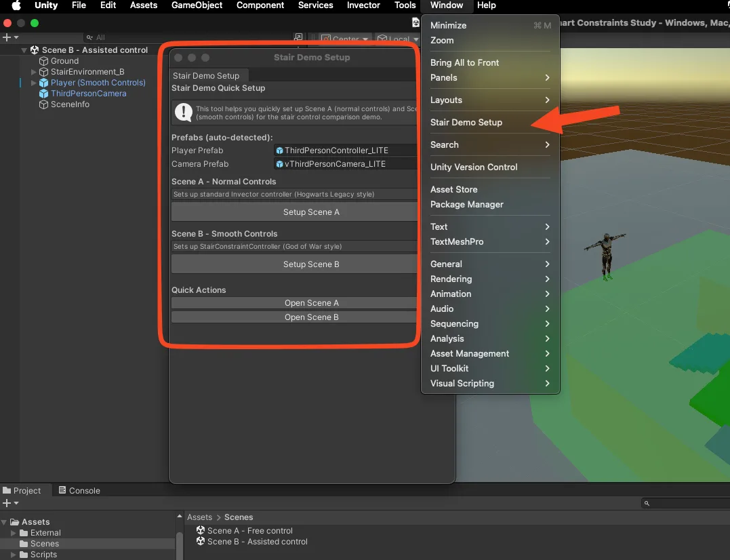Image resolution: width=730 pixels, height=560 pixels.
Task: Choose Stair Demo Setup from Window menu
Action: coord(490,123)
